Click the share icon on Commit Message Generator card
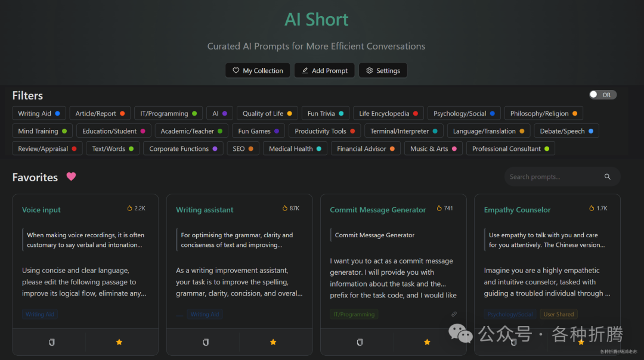644x360 pixels. (x=454, y=314)
